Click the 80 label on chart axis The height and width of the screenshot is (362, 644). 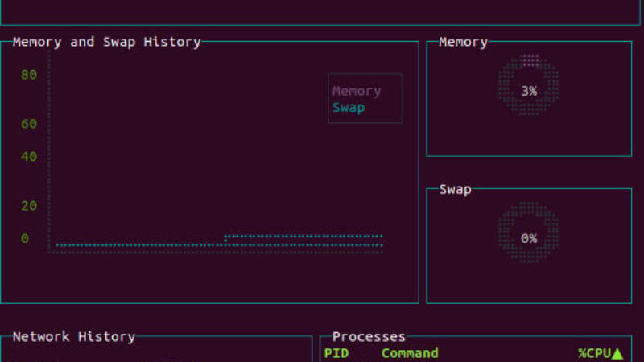(29, 75)
